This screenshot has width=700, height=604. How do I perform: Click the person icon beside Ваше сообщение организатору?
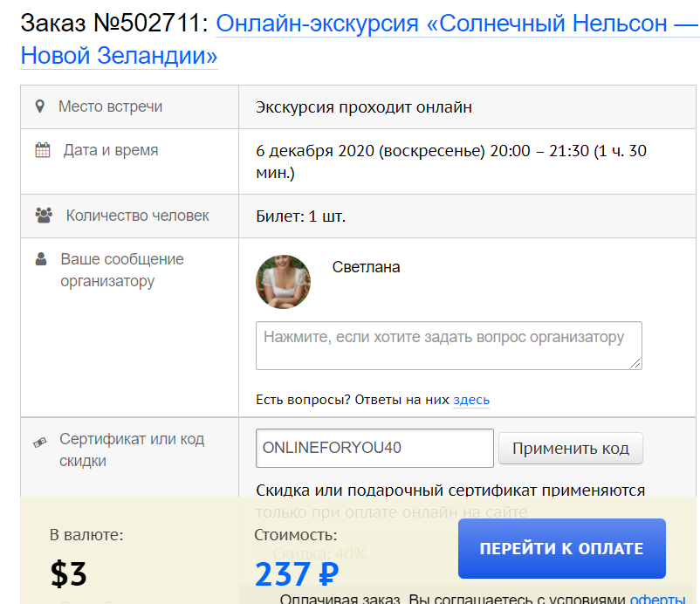coord(41,259)
